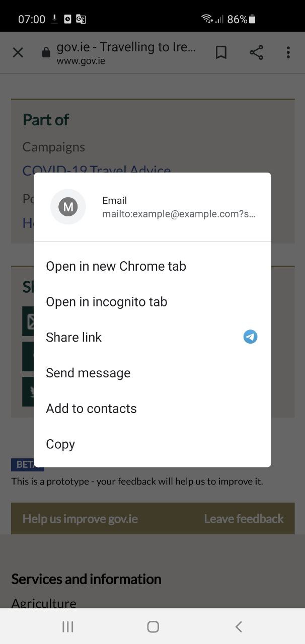Image resolution: width=305 pixels, height=644 pixels.
Task: Tap the Android home button
Action: [153, 626]
